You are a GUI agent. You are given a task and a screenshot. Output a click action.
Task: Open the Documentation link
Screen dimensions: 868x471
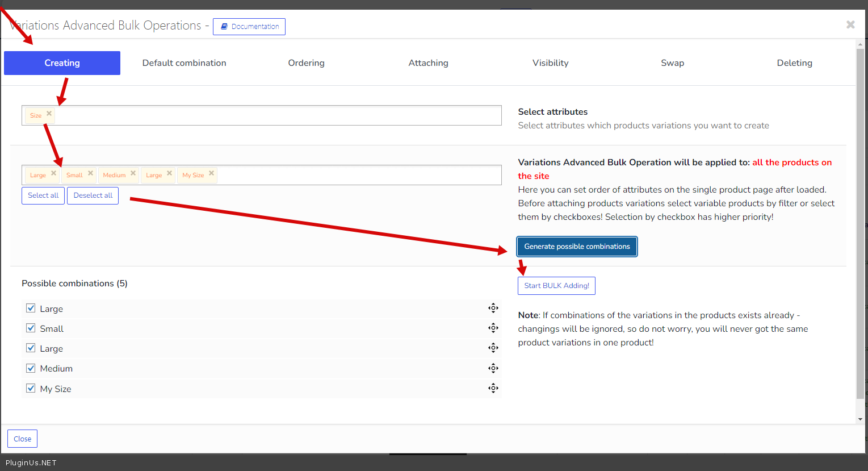coord(249,27)
